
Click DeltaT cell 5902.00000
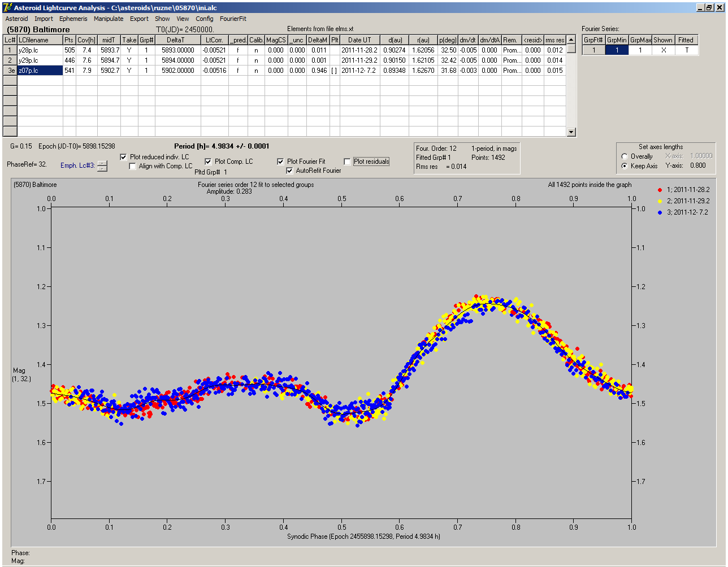click(x=178, y=71)
